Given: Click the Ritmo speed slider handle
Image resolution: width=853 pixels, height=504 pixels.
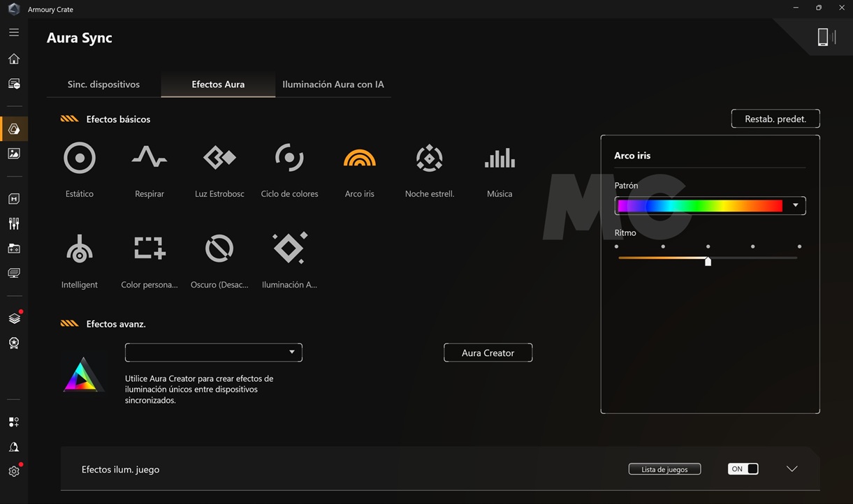Looking at the screenshot, I should tap(708, 261).
